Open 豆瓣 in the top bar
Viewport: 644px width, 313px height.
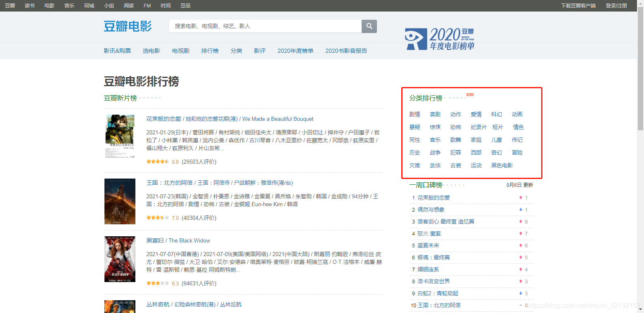click(x=10, y=6)
